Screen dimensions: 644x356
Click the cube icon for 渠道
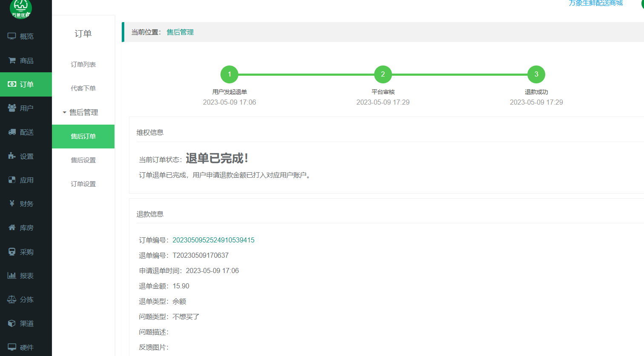[x=12, y=323]
